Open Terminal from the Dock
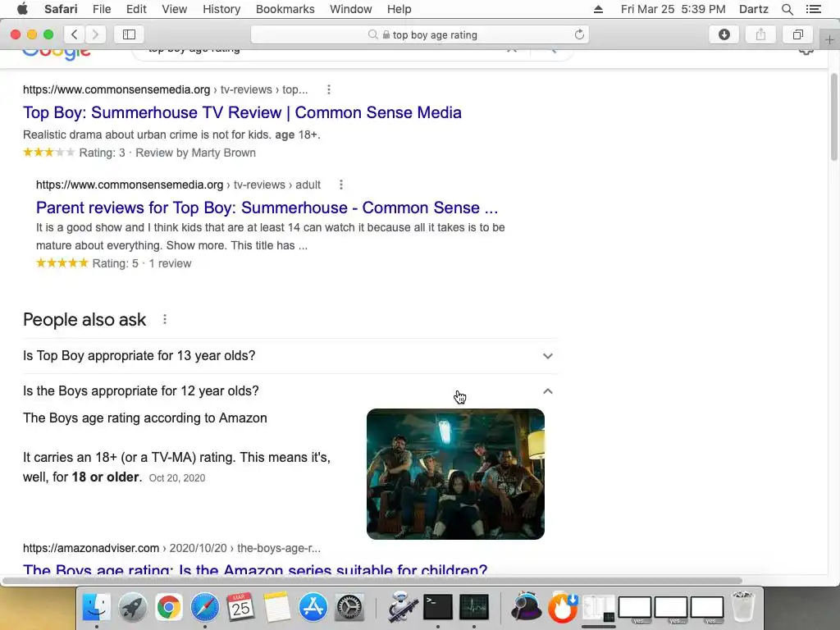Screen dimensions: 840x630 438,608
